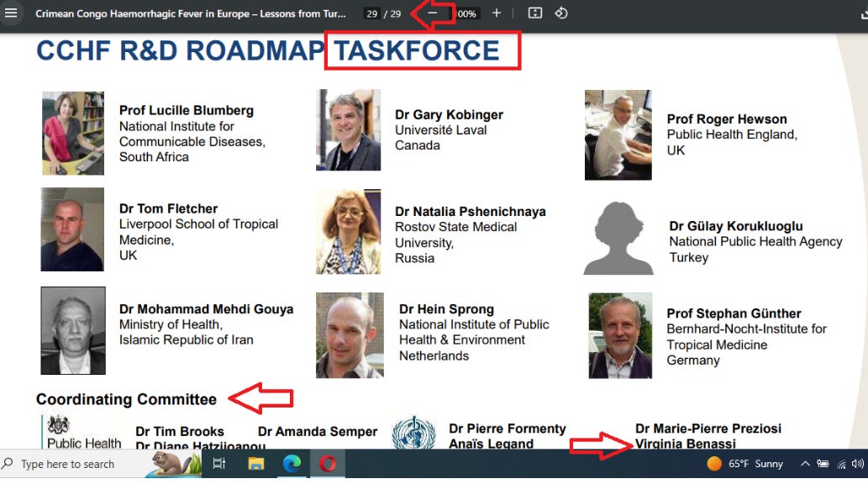Click Dr Hein Sprong's photo
The image size is (868, 484).
pos(350,335)
